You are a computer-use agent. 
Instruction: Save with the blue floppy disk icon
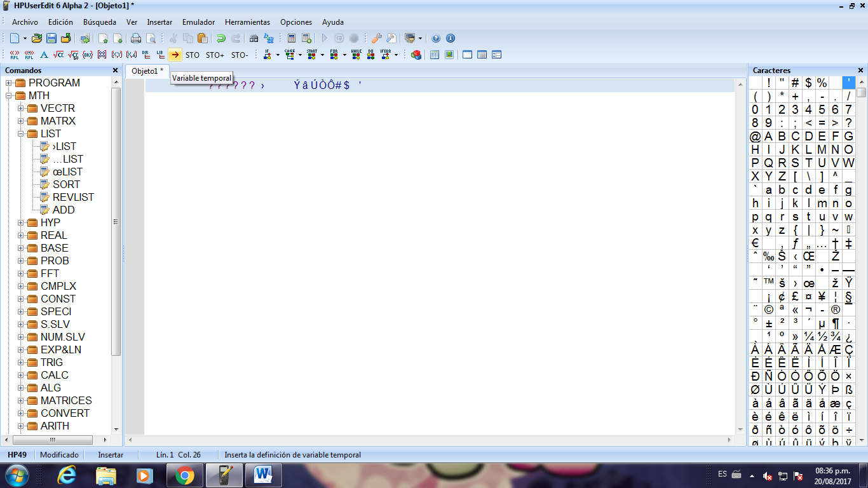51,38
